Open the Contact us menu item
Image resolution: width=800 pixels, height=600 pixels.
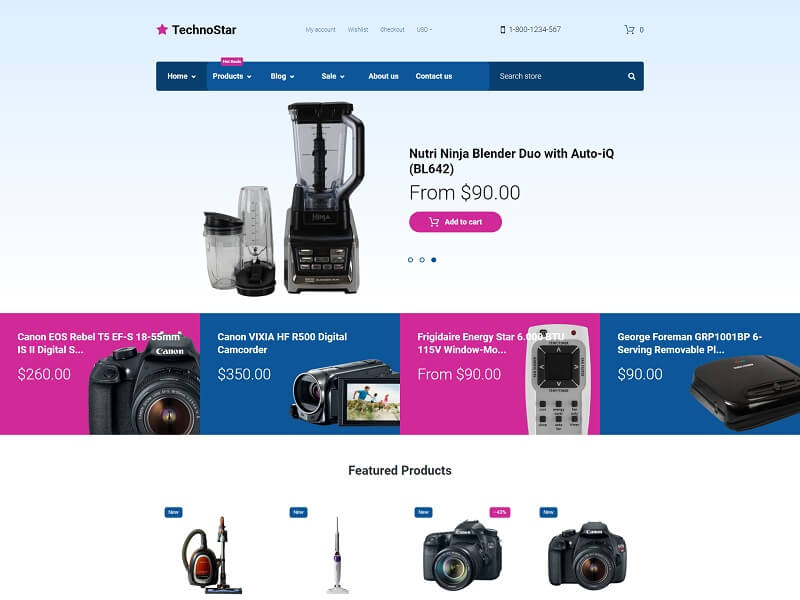[x=434, y=77]
